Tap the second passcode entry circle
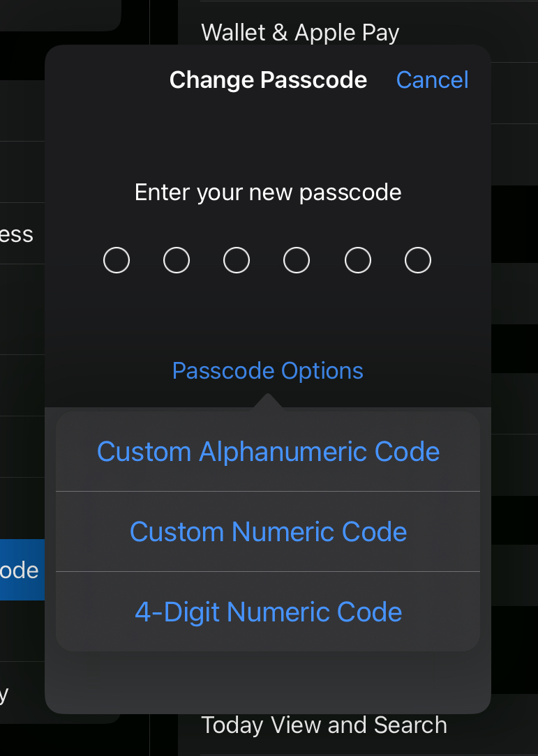The height and width of the screenshot is (756, 538). 177,260
